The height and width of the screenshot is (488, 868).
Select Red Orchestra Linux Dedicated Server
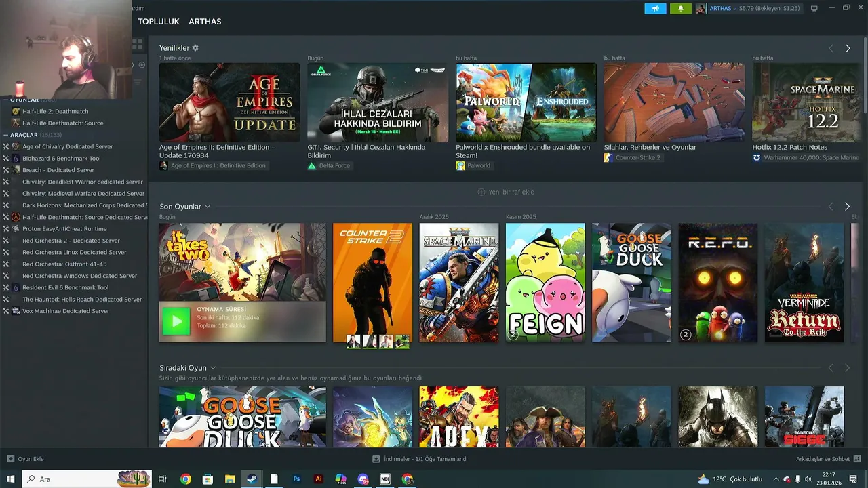coord(74,252)
